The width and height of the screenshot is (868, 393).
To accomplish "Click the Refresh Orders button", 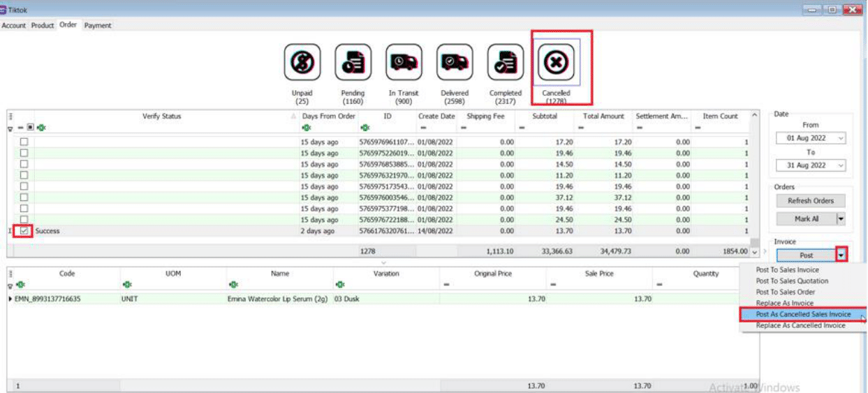I will pyautogui.click(x=810, y=201).
